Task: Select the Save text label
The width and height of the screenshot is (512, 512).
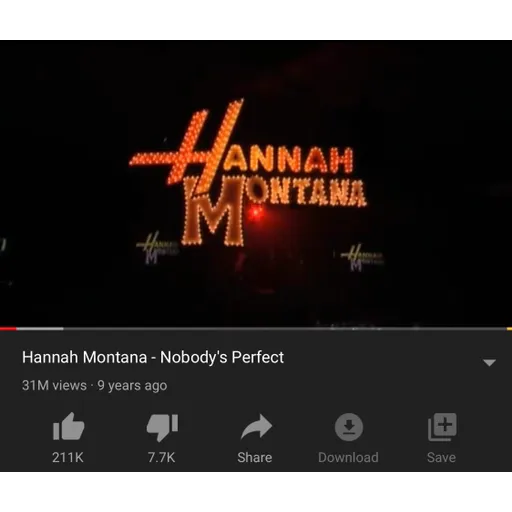Action: pyautogui.click(x=441, y=457)
